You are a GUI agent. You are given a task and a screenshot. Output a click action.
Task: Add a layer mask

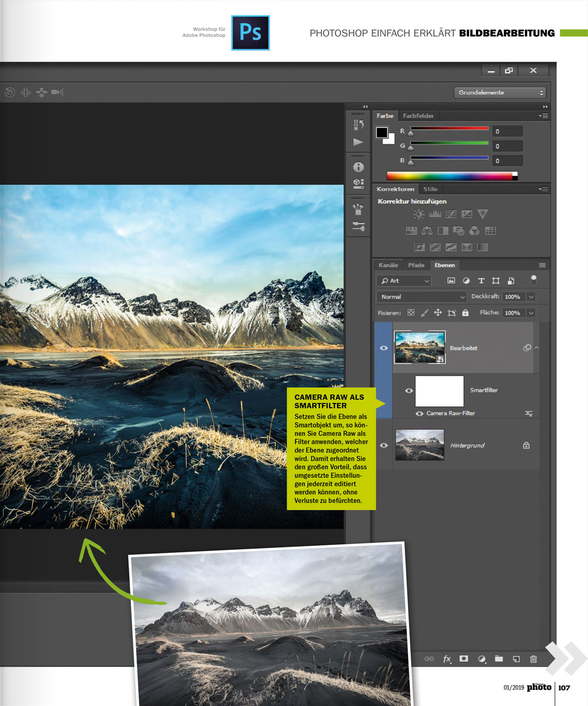coord(464,659)
